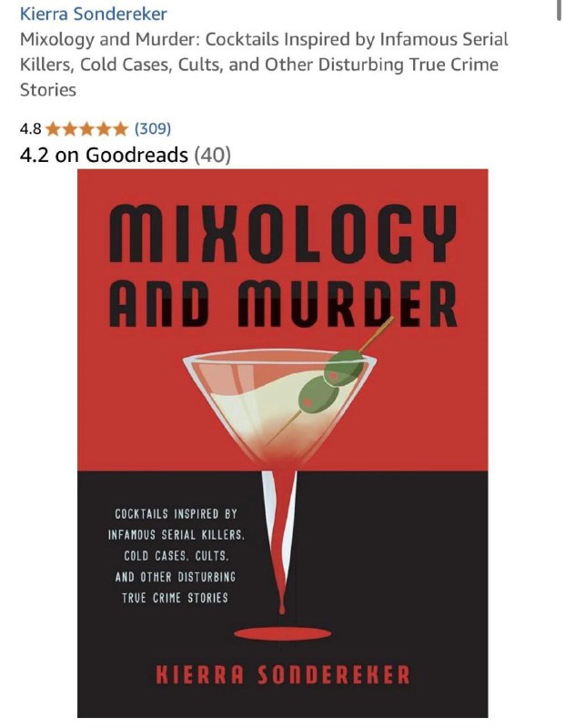
Task: Click the white subtitle text on black cover area
Action: click(176, 556)
